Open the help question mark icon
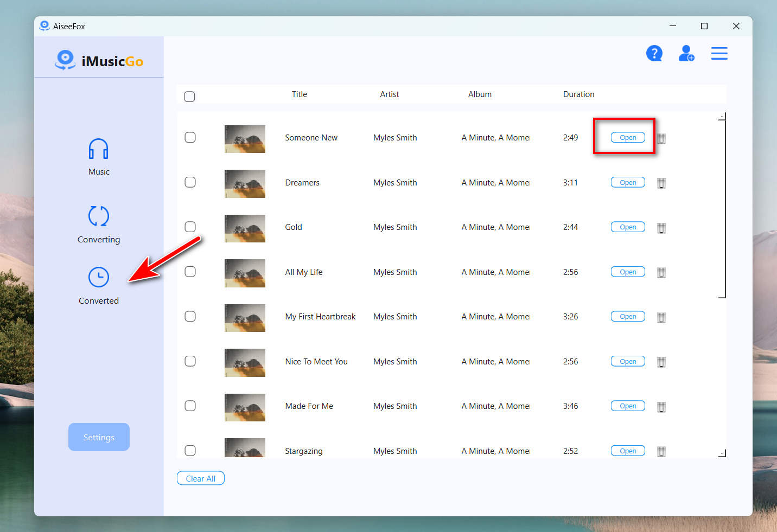 654,53
